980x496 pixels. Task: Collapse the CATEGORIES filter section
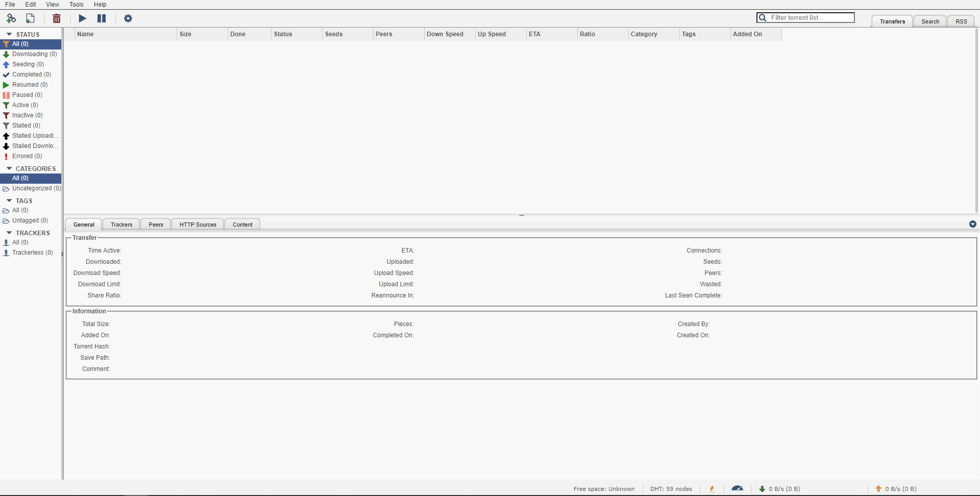tap(9, 168)
